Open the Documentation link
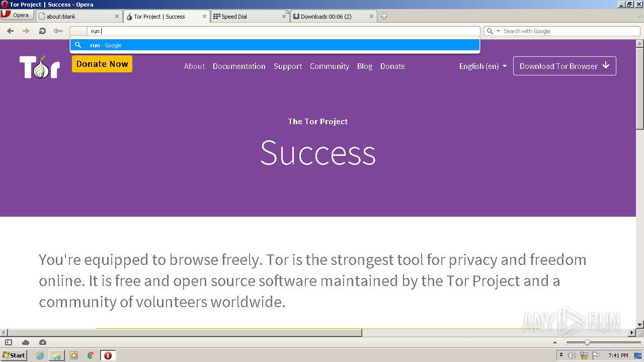Screen dimensions: 644x362 (x=239, y=66)
